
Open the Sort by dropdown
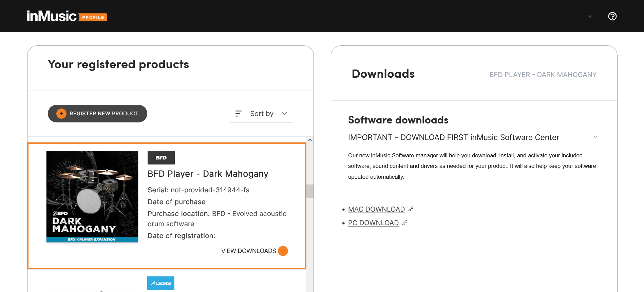tap(261, 114)
